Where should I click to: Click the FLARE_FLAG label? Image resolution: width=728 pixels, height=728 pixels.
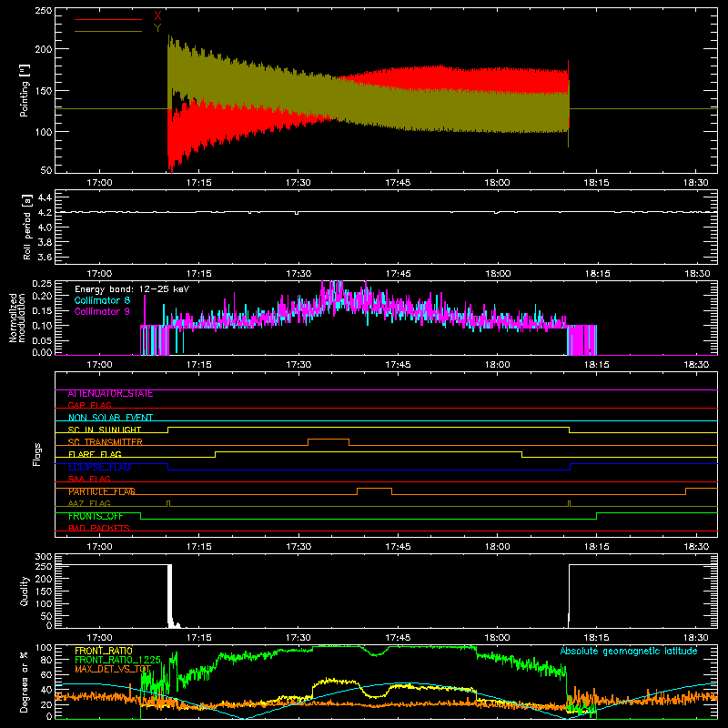click(x=95, y=454)
